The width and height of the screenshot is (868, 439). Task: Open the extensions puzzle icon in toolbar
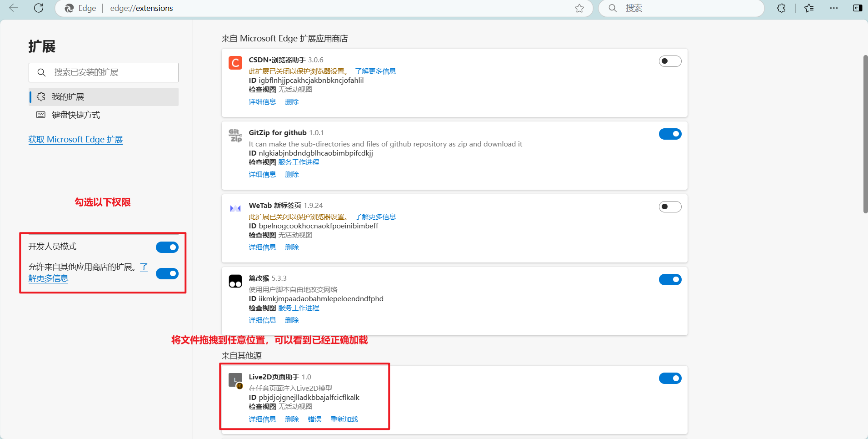781,8
